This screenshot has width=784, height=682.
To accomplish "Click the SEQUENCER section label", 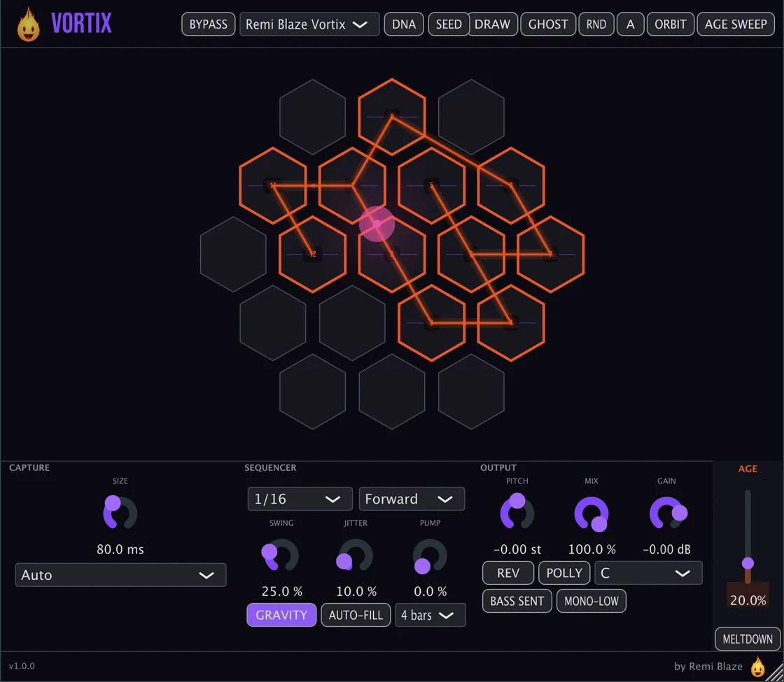I will pyautogui.click(x=270, y=468).
